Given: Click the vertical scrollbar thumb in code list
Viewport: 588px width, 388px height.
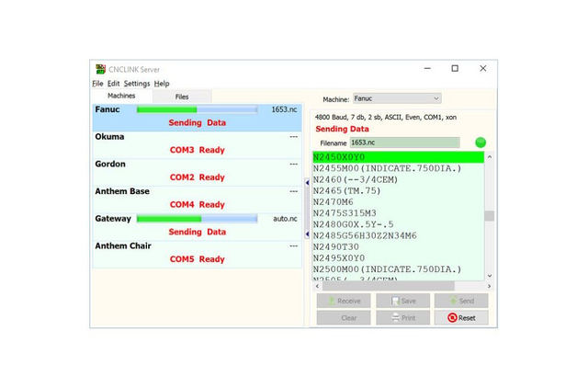Looking at the screenshot, I should (x=489, y=216).
